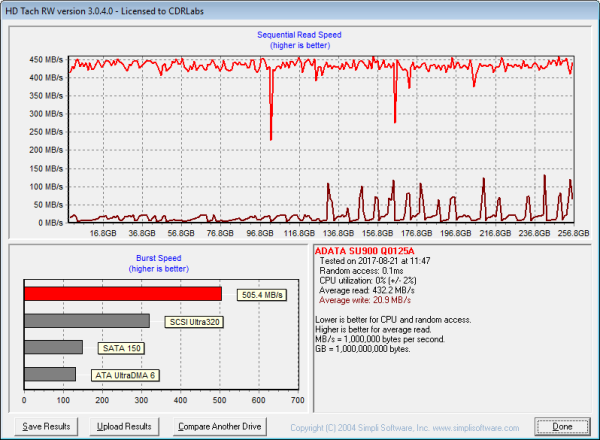Click the 'Lower is better for CPU' line
This screenshot has width=600, height=440.
click(393, 320)
